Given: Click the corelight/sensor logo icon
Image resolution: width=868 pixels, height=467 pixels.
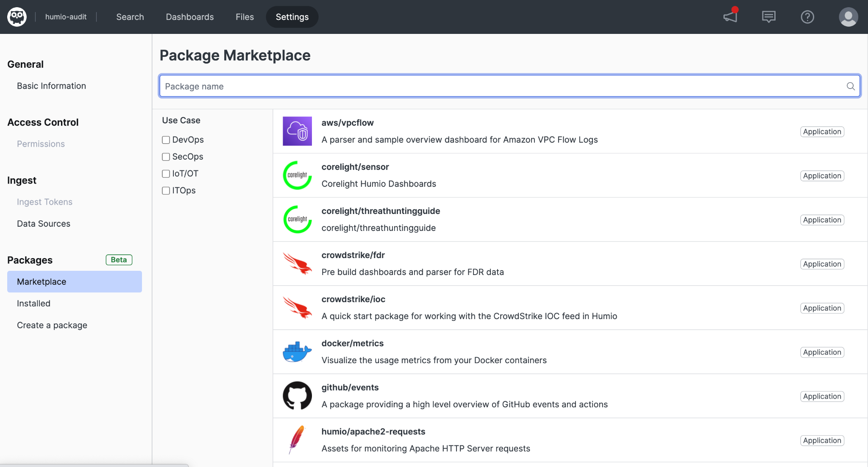Looking at the screenshot, I should 297,175.
